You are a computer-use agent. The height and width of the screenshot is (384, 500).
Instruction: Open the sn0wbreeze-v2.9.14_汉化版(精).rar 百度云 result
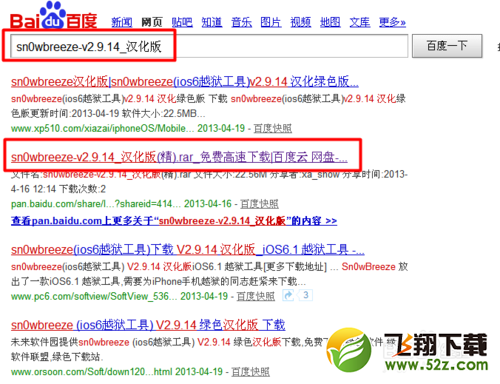coord(179,157)
